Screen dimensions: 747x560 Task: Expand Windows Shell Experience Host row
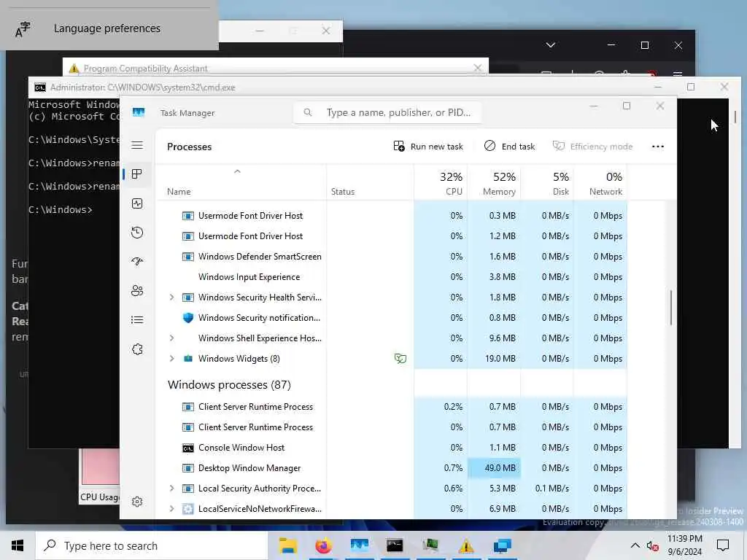tap(171, 338)
